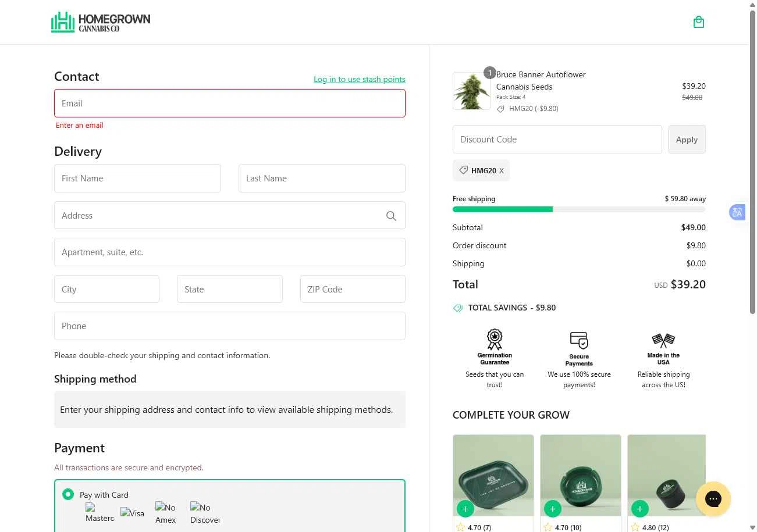The height and width of the screenshot is (532, 757).
Task: Click the page vertical scrollbar
Action: pyautogui.click(x=752, y=163)
